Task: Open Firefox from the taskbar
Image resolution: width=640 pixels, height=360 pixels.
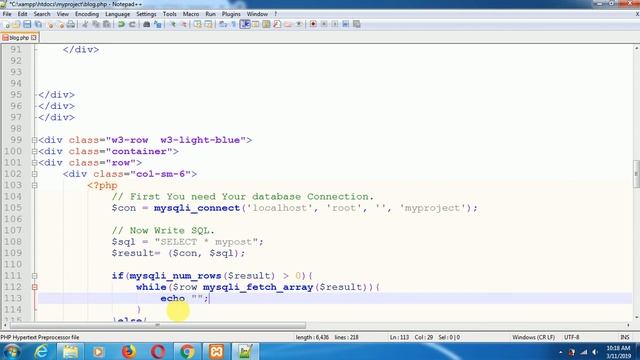Action: [x=129, y=351]
